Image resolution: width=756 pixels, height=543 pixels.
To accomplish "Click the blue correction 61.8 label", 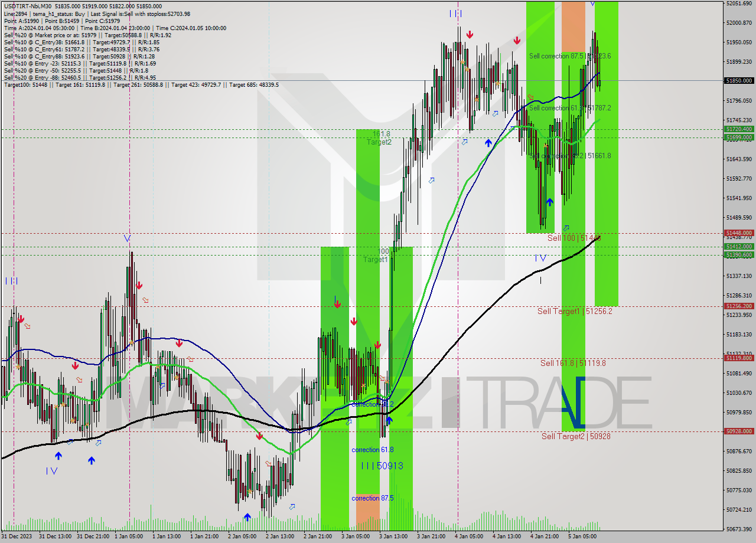I will (372, 450).
